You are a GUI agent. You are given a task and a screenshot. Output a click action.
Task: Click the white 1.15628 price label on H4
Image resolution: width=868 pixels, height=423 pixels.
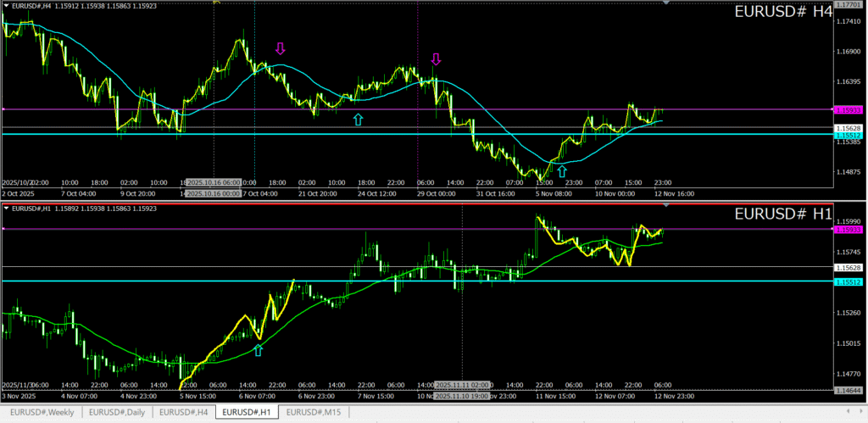coord(849,128)
